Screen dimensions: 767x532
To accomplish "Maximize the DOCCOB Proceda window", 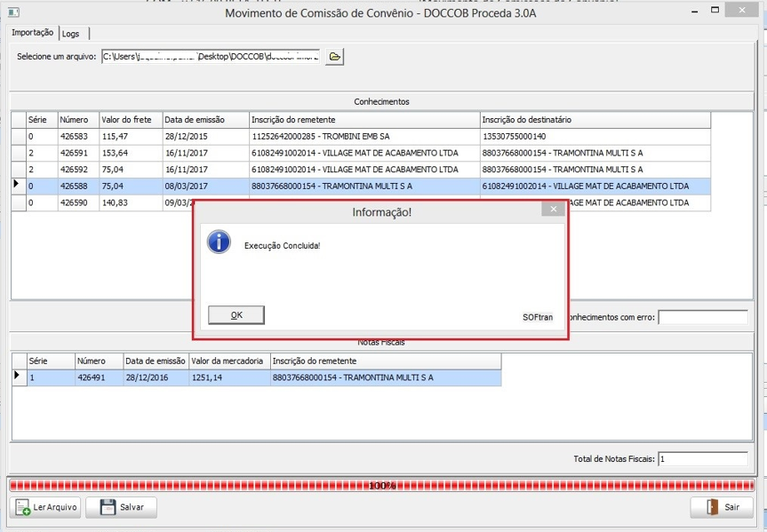I will [x=715, y=10].
